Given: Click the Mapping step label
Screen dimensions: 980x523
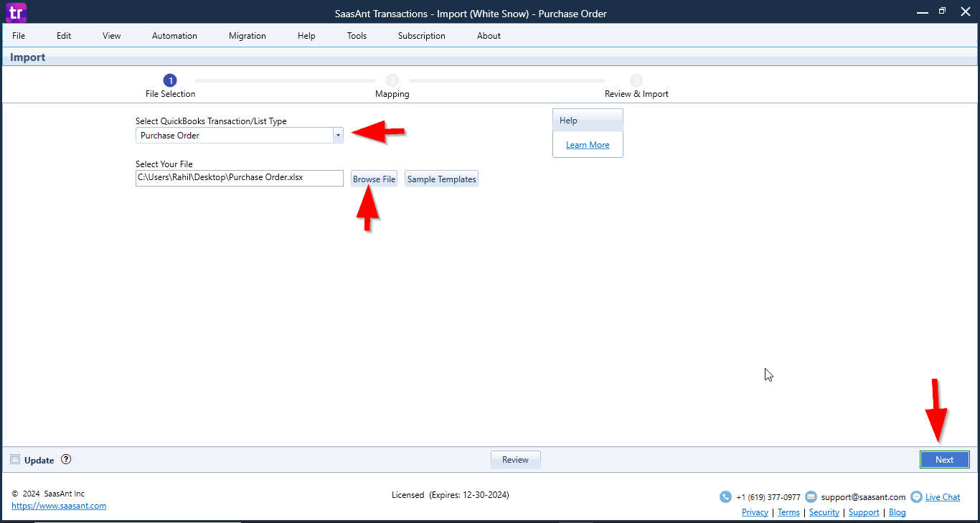Looking at the screenshot, I should click(392, 94).
